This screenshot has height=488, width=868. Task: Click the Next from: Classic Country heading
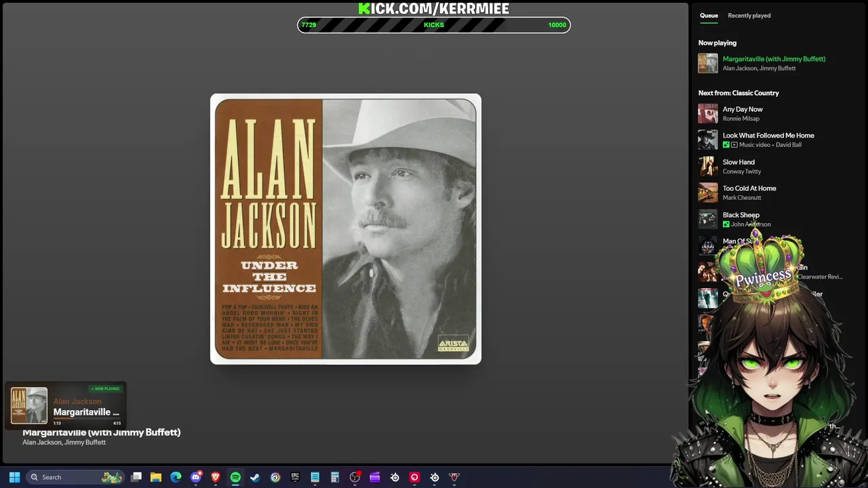738,93
